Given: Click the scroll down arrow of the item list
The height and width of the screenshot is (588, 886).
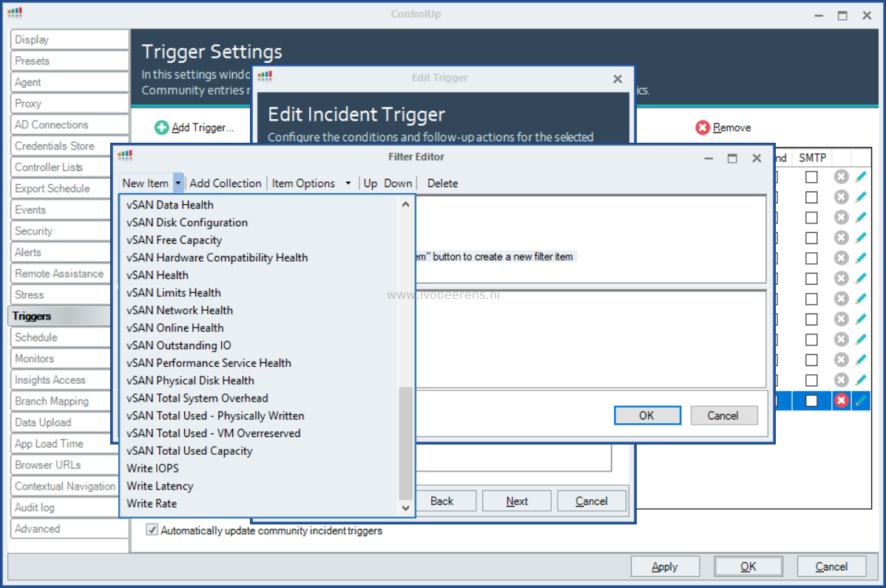Looking at the screenshot, I should [x=405, y=508].
